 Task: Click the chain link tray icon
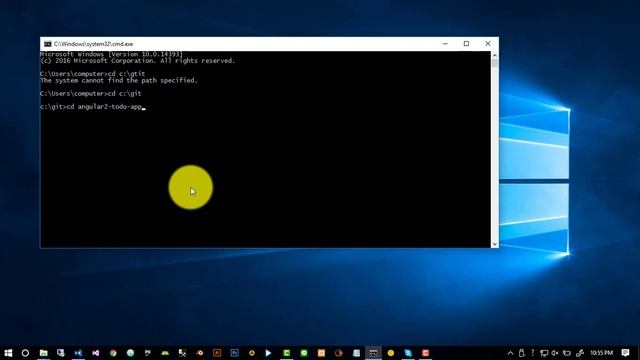[x=580, y=353]
